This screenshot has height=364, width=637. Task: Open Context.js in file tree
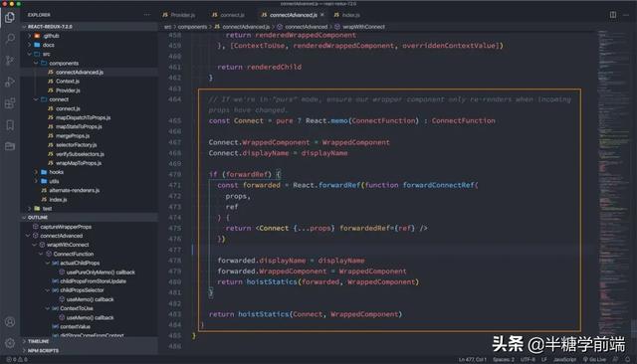(90, 82)
